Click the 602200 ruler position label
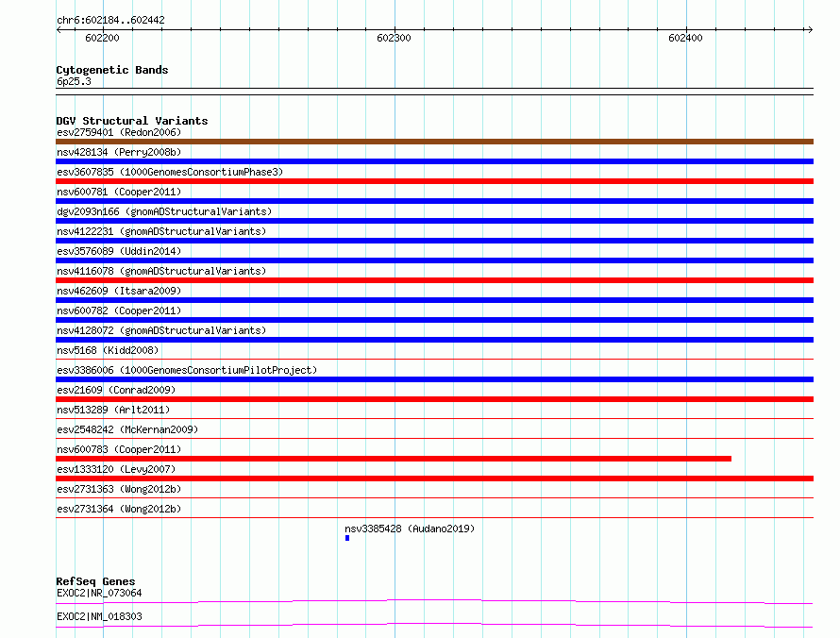The width and height of the screenshot is (840, 638). click(x=102, y=38)
